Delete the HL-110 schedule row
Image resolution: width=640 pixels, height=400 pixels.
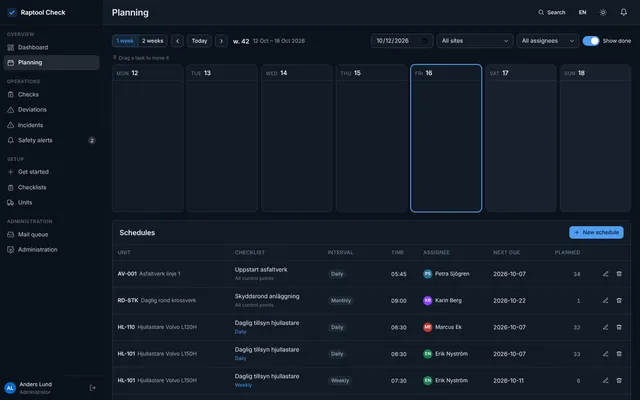click(619, 327)
